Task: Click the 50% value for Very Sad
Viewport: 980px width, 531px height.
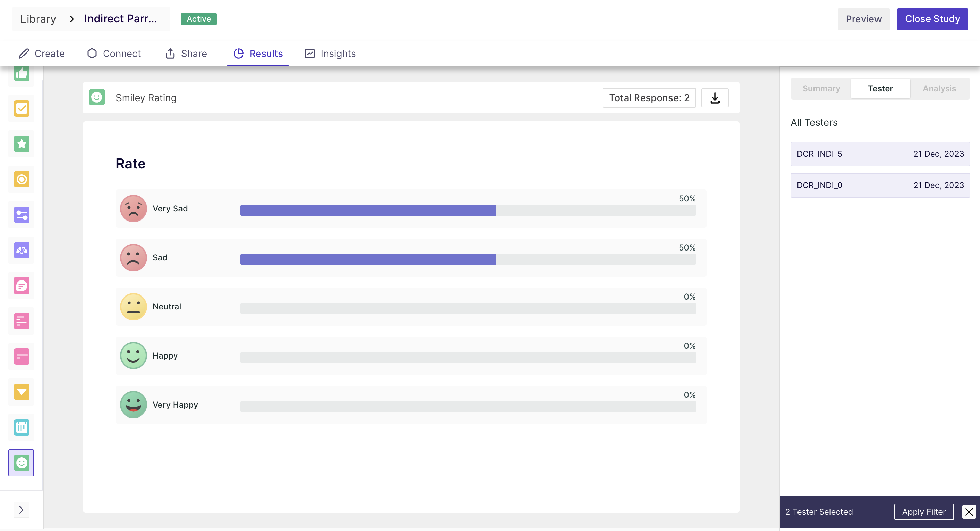Action: click(687, 199)
